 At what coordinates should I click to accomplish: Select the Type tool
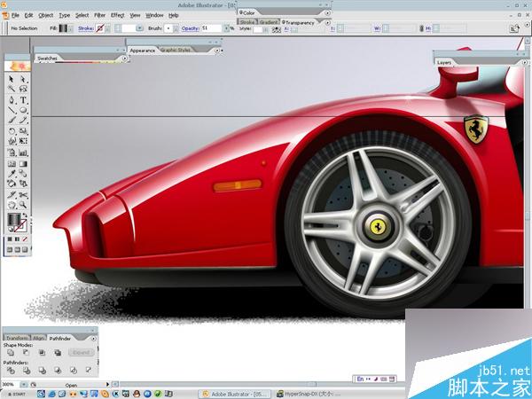[x=23, y=100]
